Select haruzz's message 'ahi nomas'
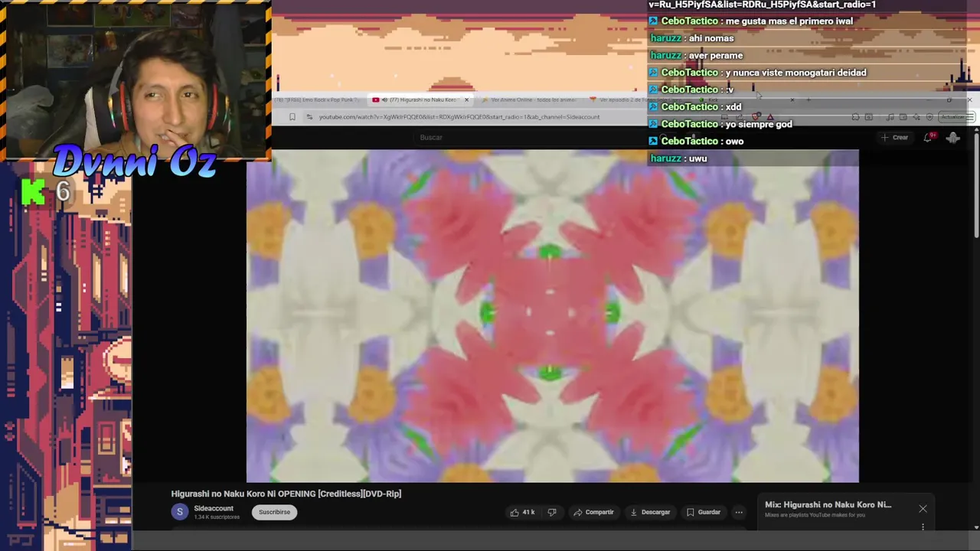This screenshot has width=980, height=551. [711, 38]
